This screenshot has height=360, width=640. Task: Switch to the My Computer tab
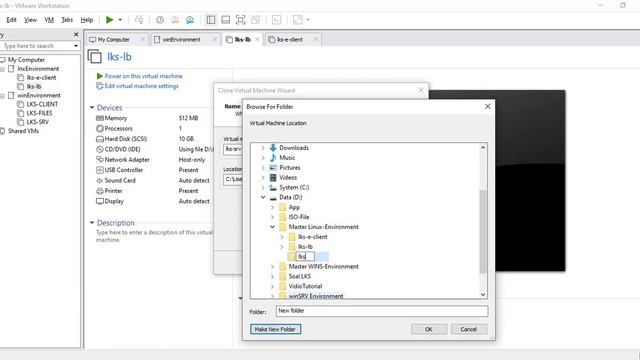(113, 40)
